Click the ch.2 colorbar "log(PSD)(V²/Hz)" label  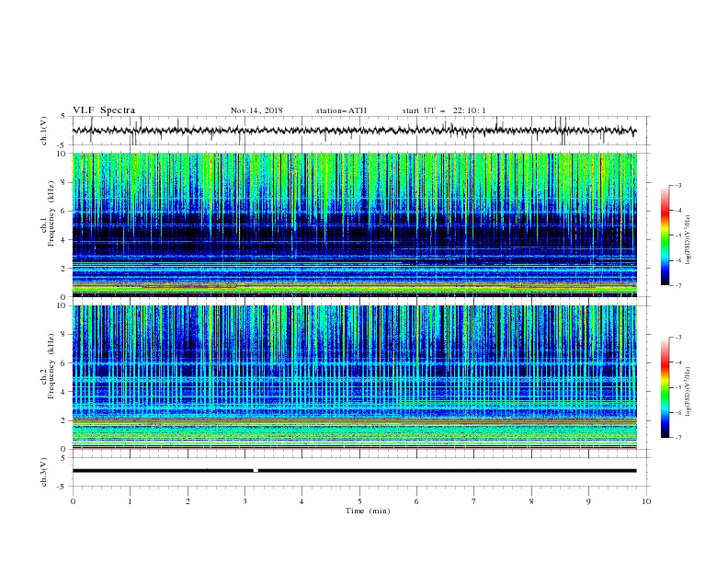point(688,392)
